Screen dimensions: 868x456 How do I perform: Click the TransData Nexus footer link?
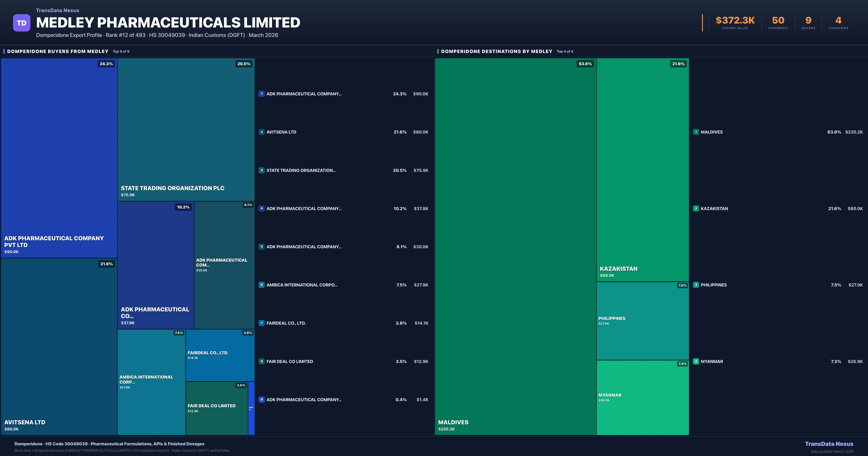[x=829, y=444]
